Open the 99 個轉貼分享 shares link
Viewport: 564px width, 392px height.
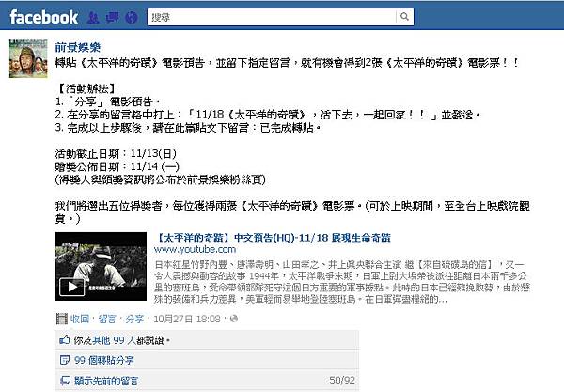pos(104,360)
